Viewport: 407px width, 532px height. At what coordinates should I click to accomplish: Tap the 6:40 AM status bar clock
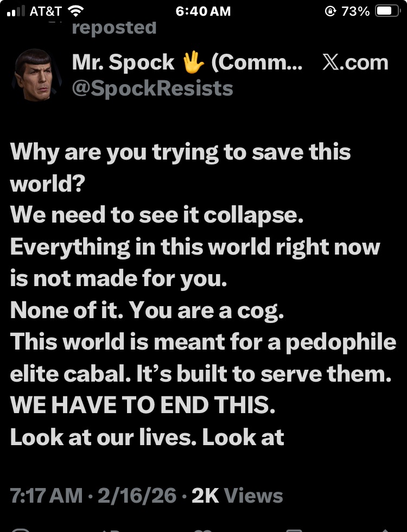[203, 11]
